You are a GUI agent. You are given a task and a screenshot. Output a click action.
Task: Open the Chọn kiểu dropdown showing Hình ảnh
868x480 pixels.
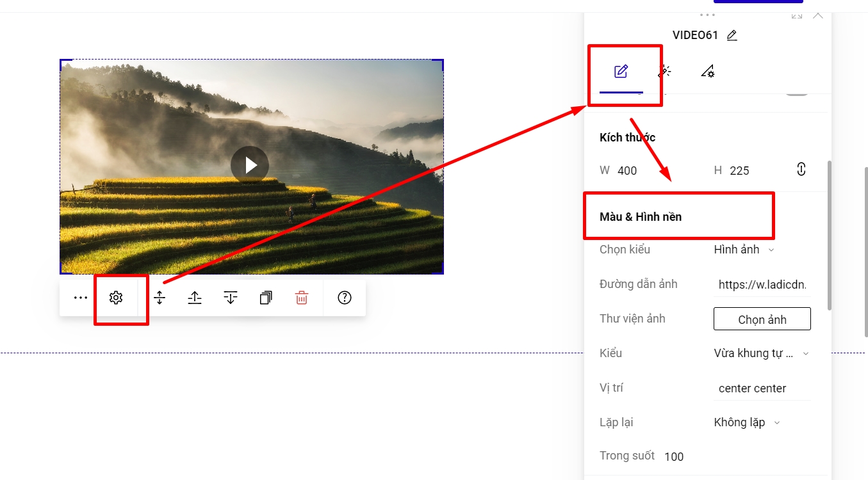coord(744,250)
